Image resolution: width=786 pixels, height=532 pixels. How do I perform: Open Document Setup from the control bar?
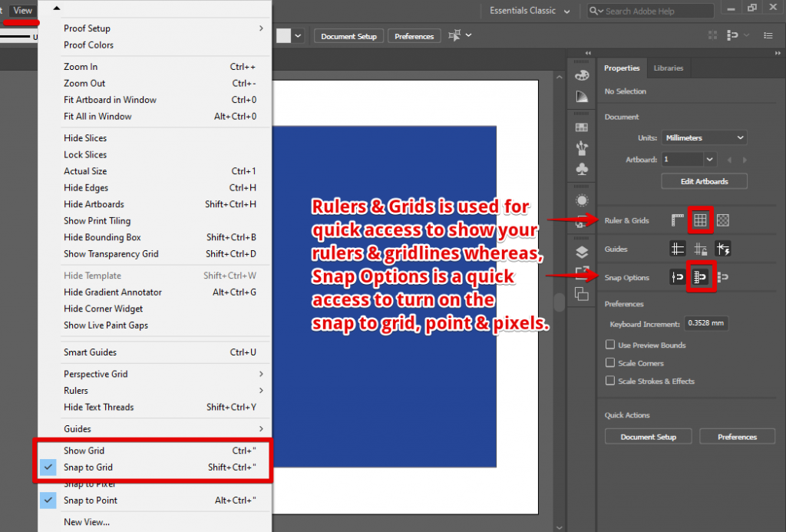click(348, 35)
